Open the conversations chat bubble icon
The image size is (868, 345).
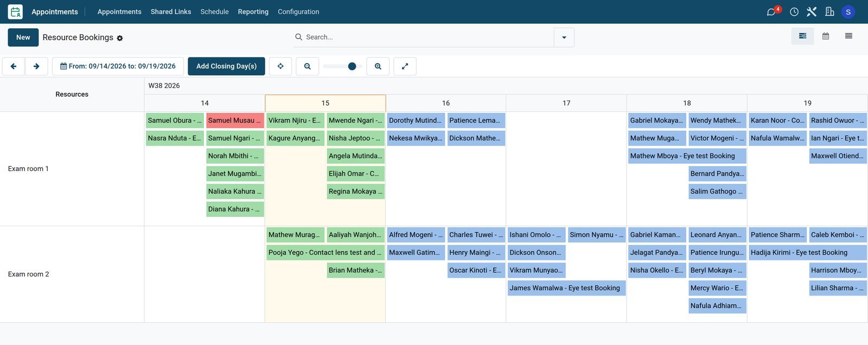coord(771,12)
